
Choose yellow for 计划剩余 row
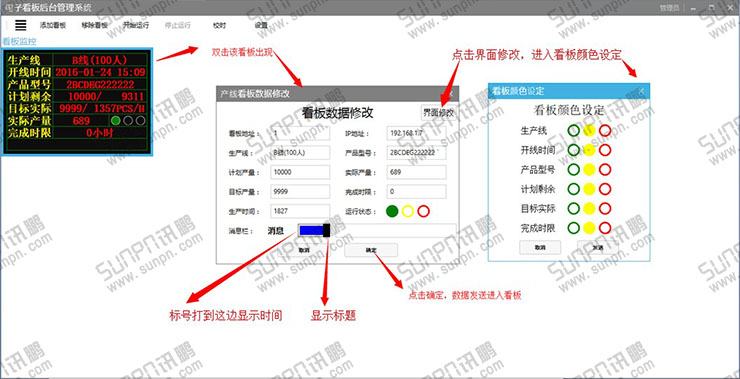coord(589,189)
